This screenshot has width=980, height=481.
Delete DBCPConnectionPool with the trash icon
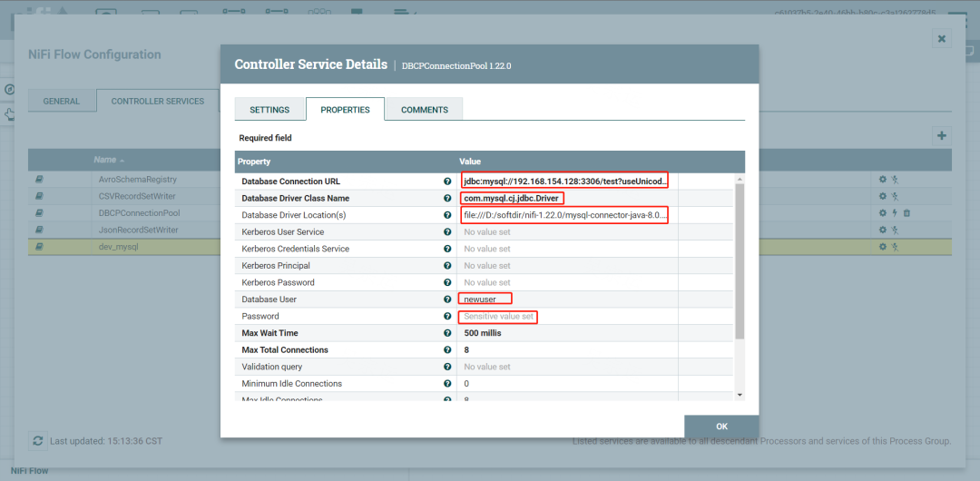pos(906,213)
